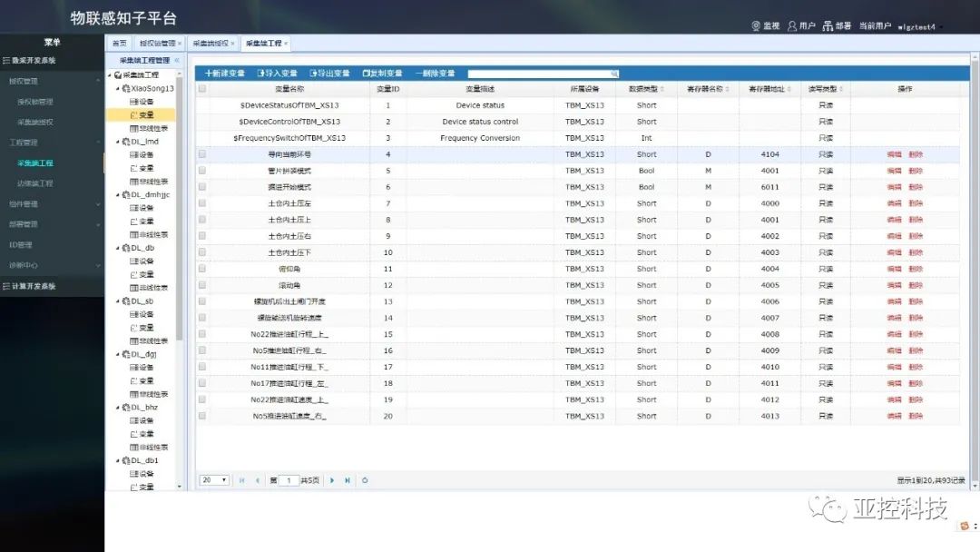Click 删除 delete link for variable ID 6
The width and height of the screenshot is (980, 552).
point(916,187)
